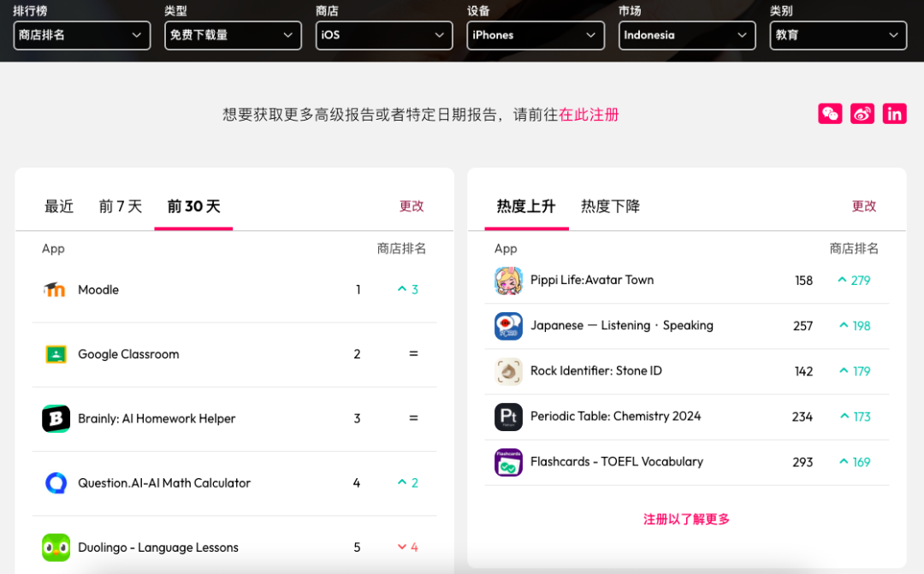The image size is (924, 574).
Task: Click 更改 in the trending panel
Action: [864, 206]
